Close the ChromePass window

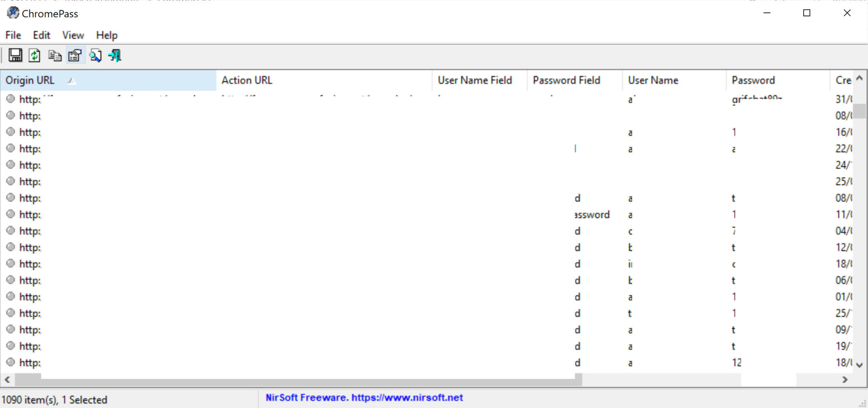[x=847, y=13]
